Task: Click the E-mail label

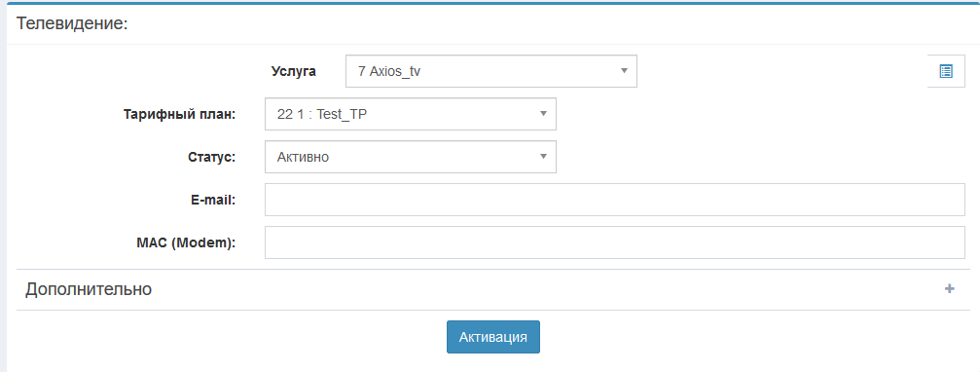Action: (x=214, y=200)
